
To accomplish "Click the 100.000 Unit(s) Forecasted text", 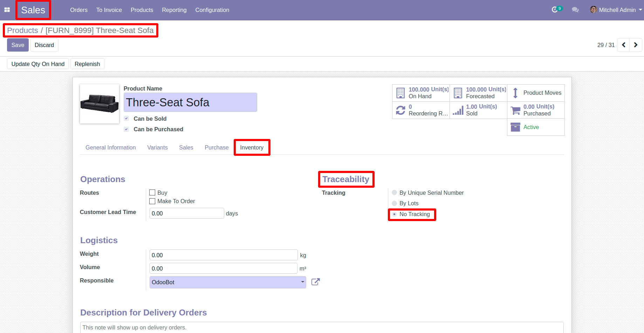I will point(486,93).
